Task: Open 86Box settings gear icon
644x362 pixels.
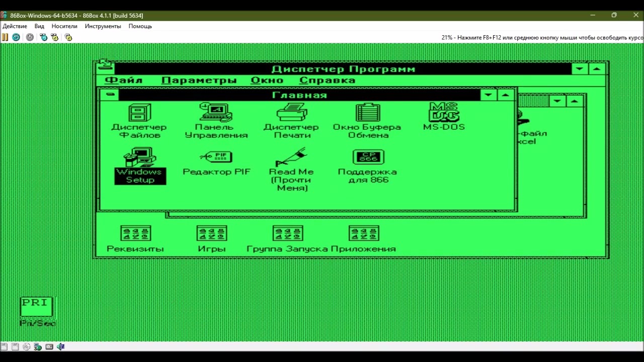Action: coord(68,37)
